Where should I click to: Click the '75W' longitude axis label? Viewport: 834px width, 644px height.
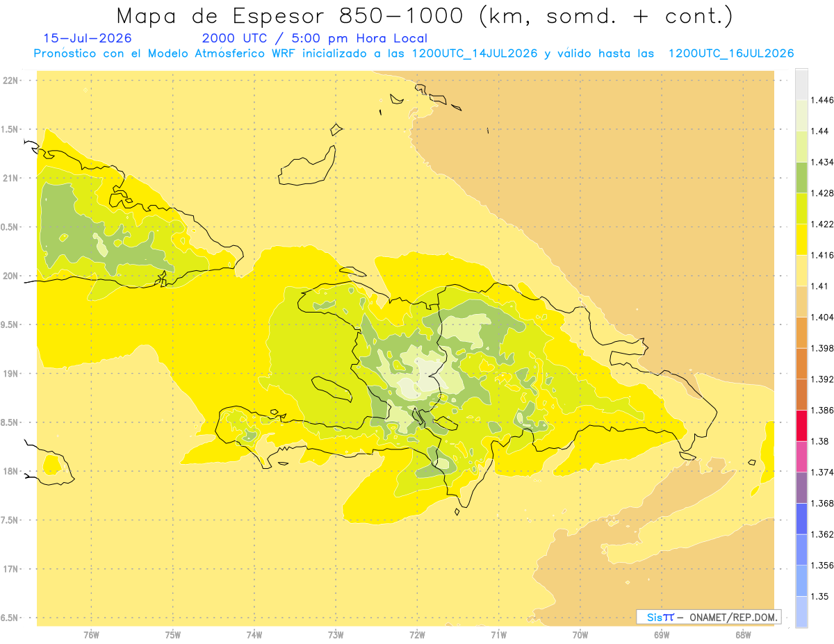click(x=173, y=635)
